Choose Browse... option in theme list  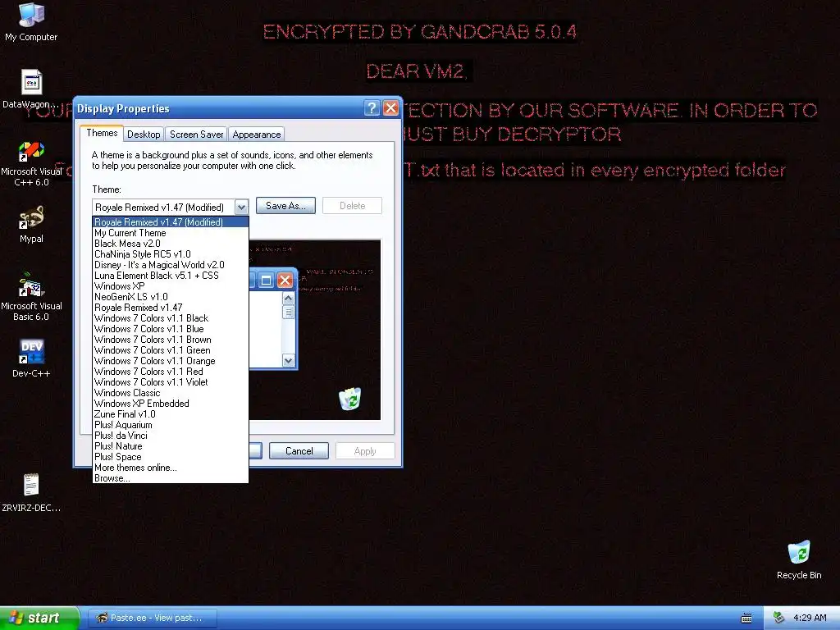pyautogui.click(x=171, y=478)
